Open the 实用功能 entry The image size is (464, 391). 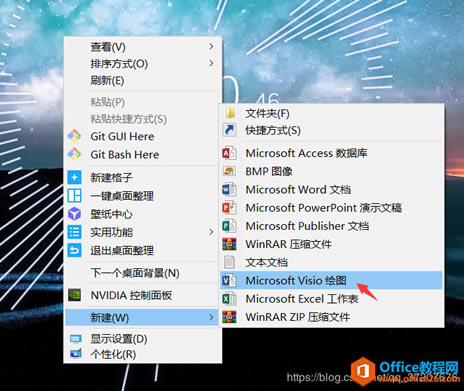coord(143,232)
